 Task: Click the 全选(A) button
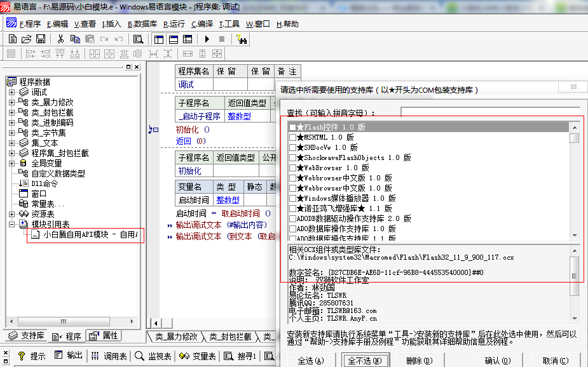310,361
